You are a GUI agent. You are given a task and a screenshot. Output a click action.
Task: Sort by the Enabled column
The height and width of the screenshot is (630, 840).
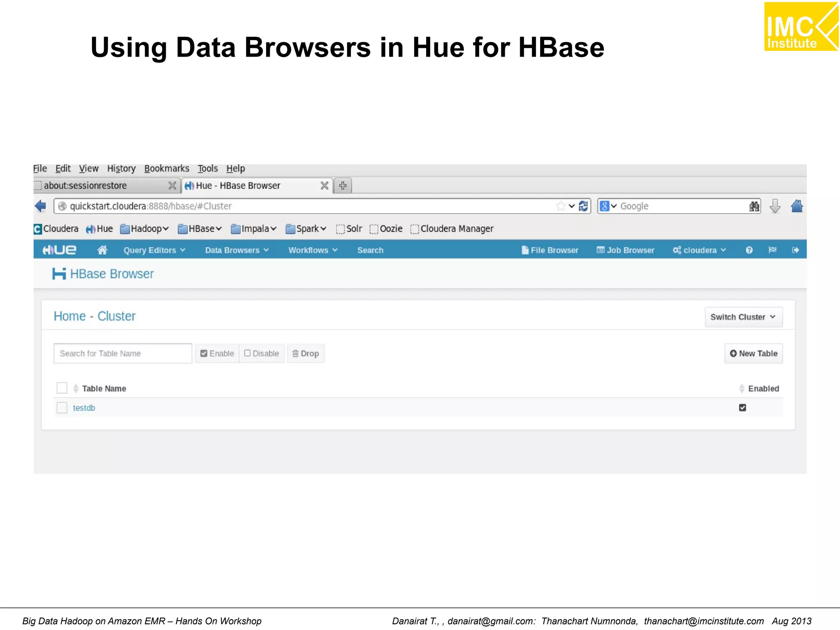(x=759, y=388)
